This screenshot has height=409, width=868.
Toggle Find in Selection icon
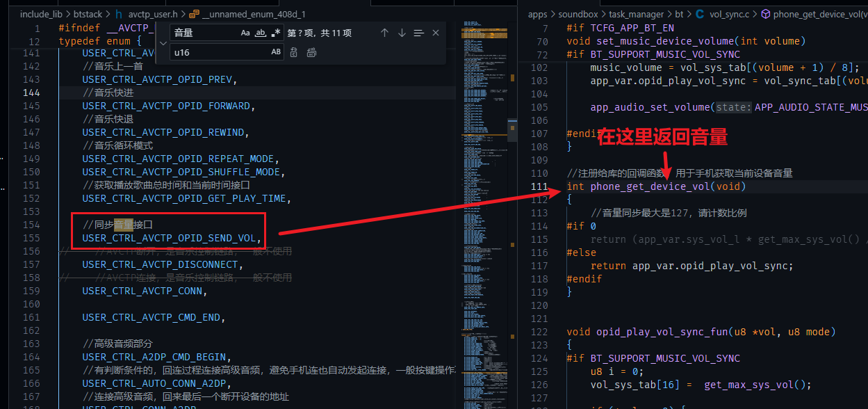tap(418, 33)
